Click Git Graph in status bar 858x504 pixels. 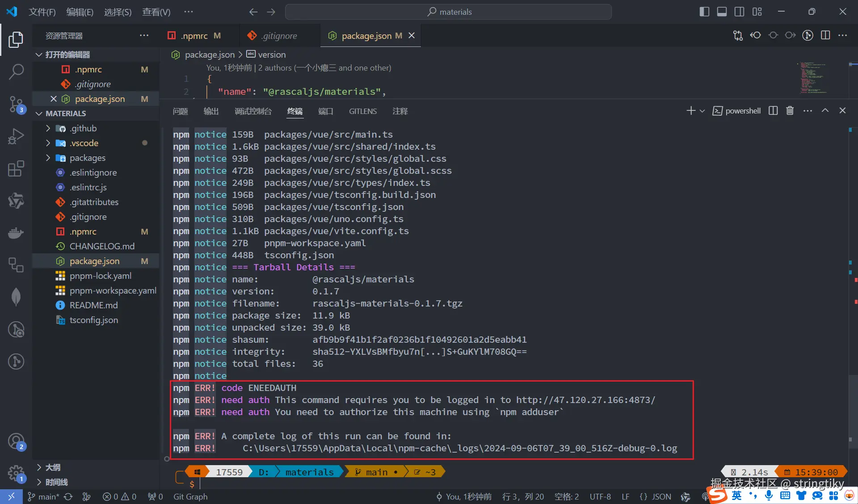tap(190, 496)
